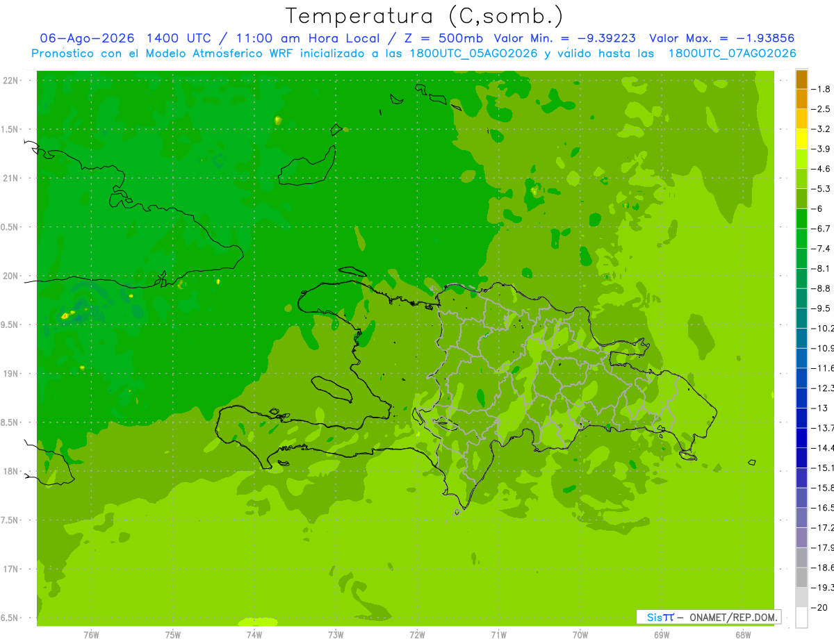Screen dimensions: 834x644
Task: Click the '70W' longitude label
Action: point(580,635)
